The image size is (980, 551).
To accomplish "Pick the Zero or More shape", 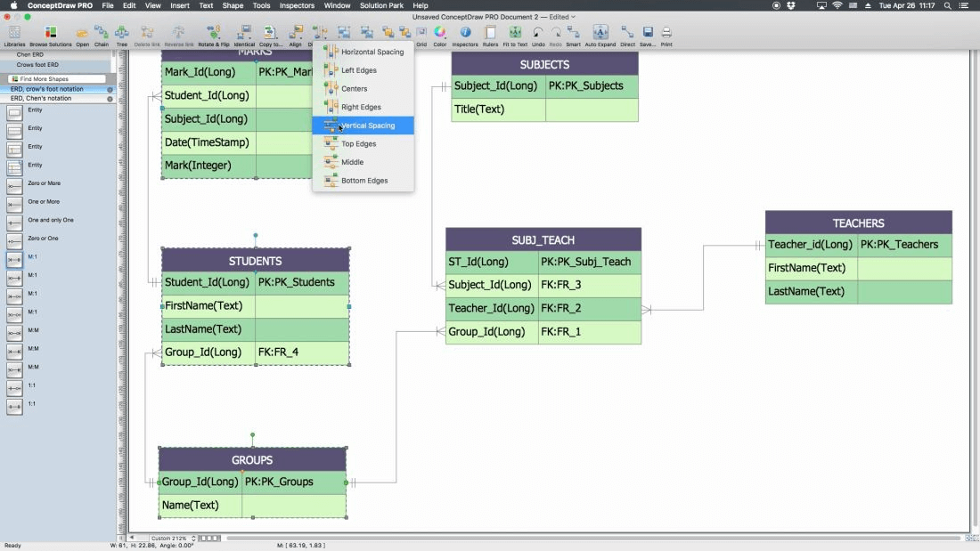I will tap(14, 184).
